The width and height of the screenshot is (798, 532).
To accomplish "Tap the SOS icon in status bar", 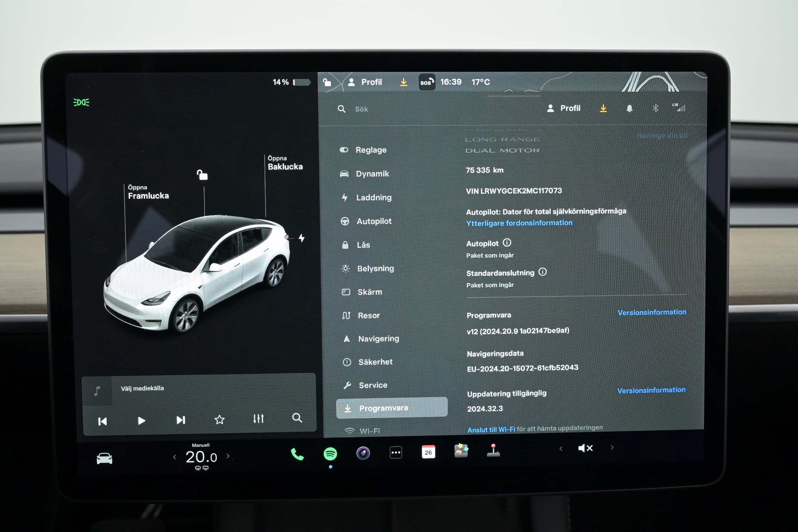I will point(427,82).
